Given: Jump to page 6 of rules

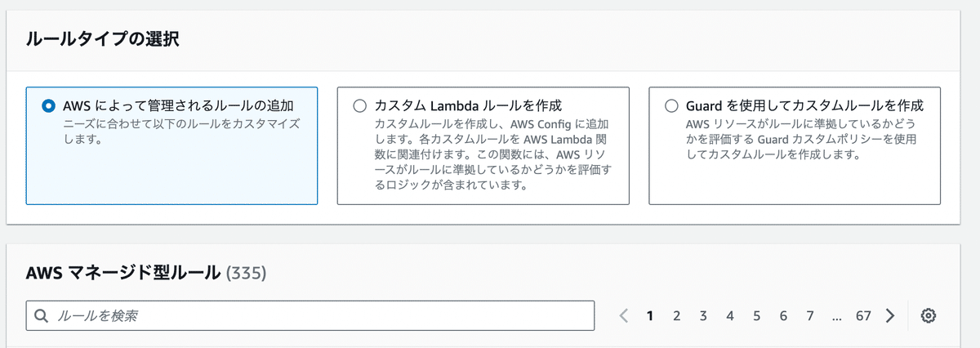Looking at the screenshot, I should coord(783,316).
